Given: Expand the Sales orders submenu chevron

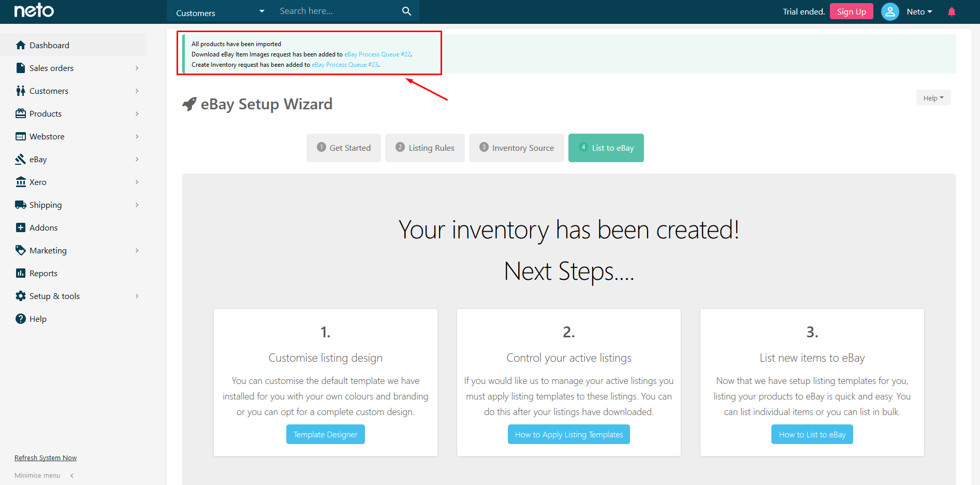Looking at the screenshot, I should (x=137, y=68).
